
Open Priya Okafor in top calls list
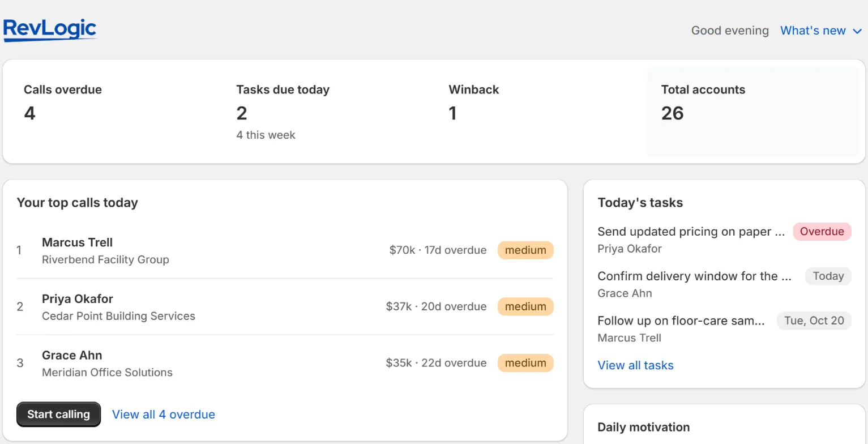point(78,299)
